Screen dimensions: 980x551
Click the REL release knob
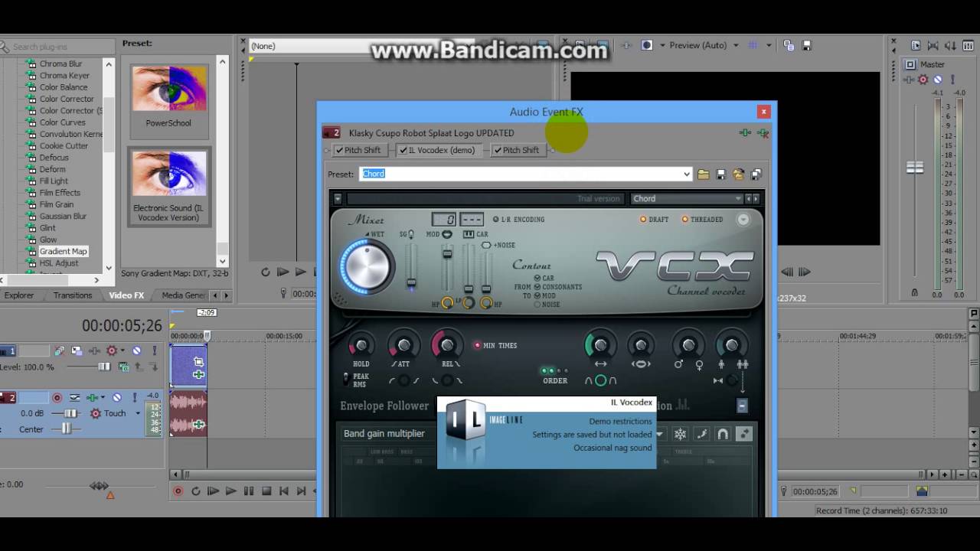[x=447, y=346]
